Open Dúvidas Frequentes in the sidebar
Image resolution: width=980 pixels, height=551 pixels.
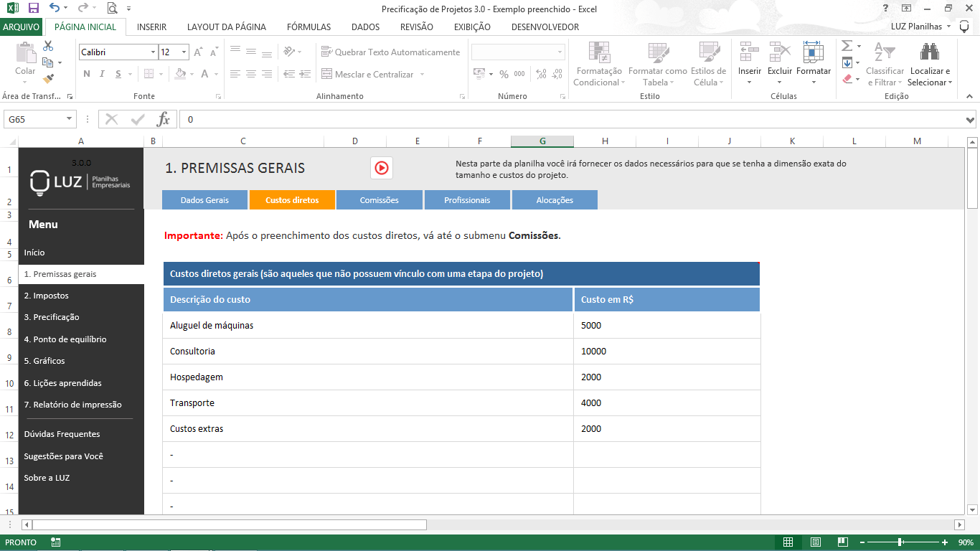pos(62,434)
